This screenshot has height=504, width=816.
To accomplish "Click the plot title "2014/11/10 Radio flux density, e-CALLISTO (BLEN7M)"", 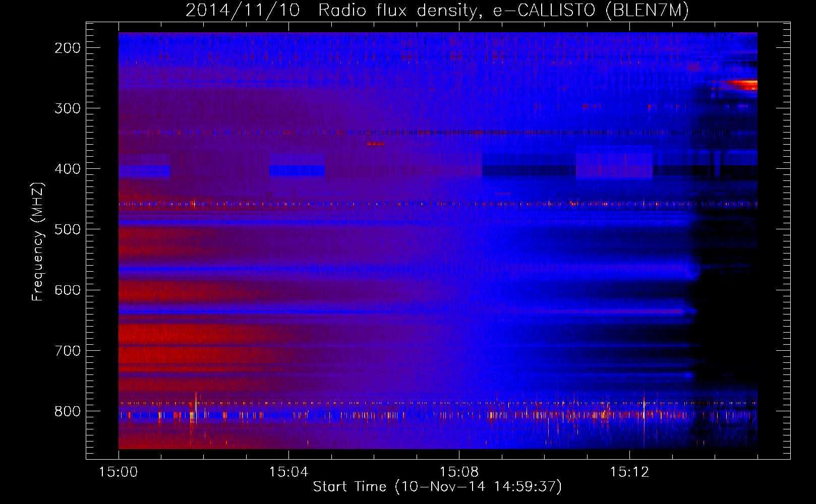I will point(437,11).
